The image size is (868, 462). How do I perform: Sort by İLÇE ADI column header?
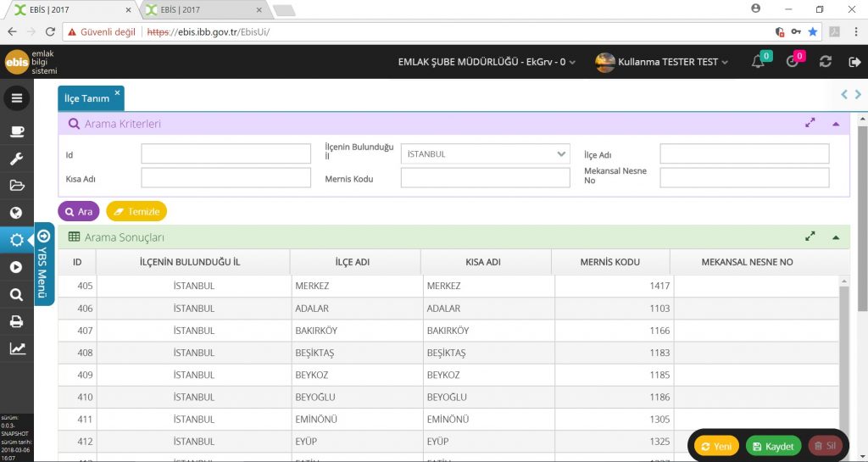pyautogui.click(x=355, y=262)
